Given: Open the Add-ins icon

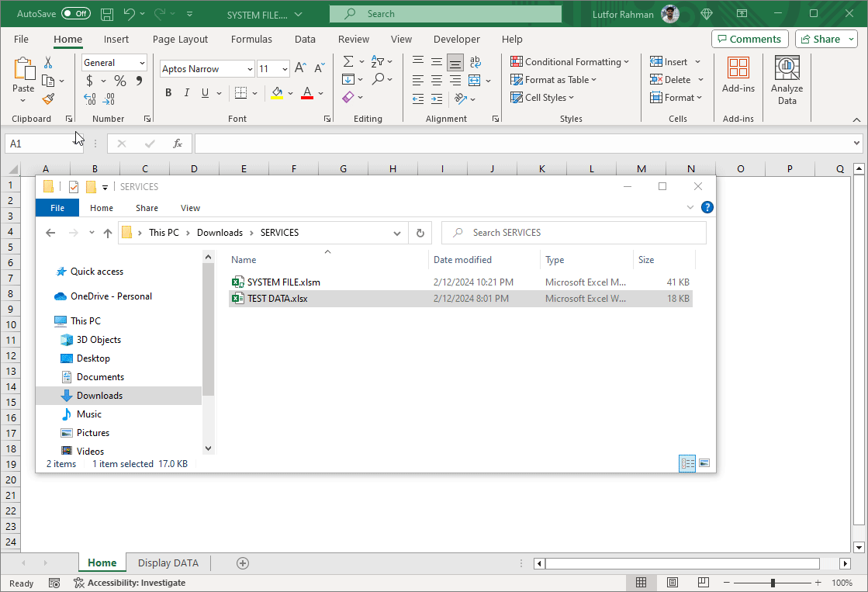Looking at the screenshot, I should 738,68.
